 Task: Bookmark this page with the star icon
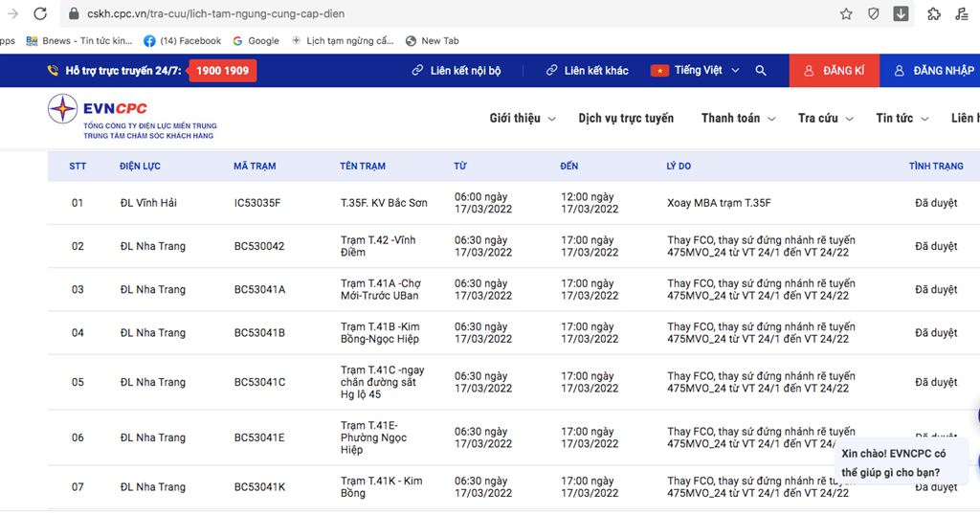pos(846,13)
